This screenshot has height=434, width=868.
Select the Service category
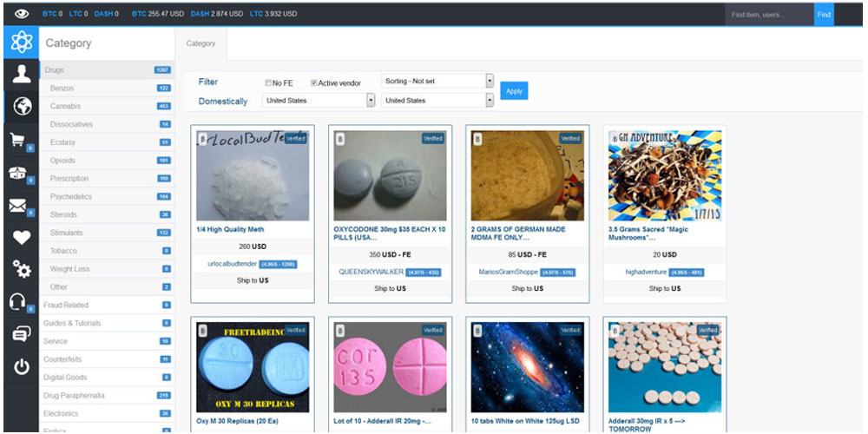tap(107, 341)
